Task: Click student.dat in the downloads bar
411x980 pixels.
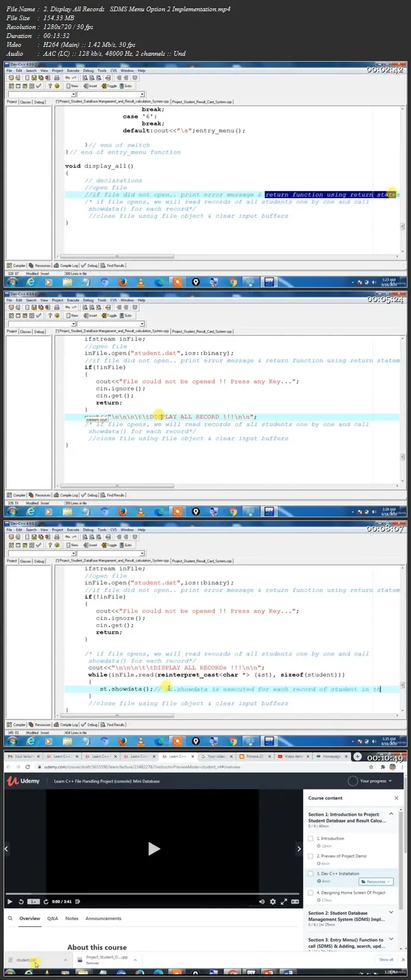Action: (x=27, y=959)
